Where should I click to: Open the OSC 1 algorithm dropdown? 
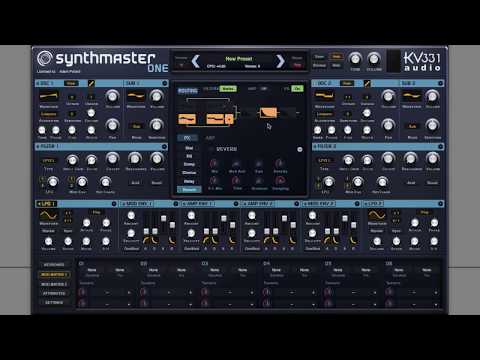click(49, 114)
